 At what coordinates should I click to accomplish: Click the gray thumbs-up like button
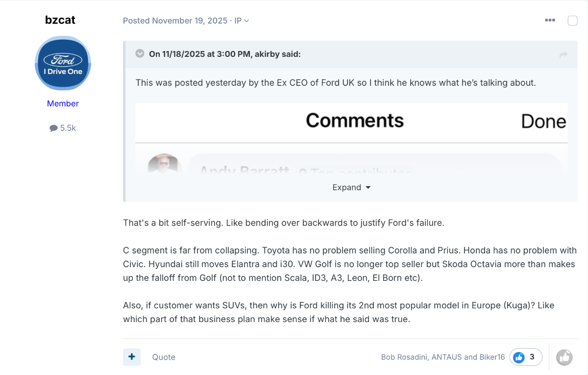click(x=564, y=357)
